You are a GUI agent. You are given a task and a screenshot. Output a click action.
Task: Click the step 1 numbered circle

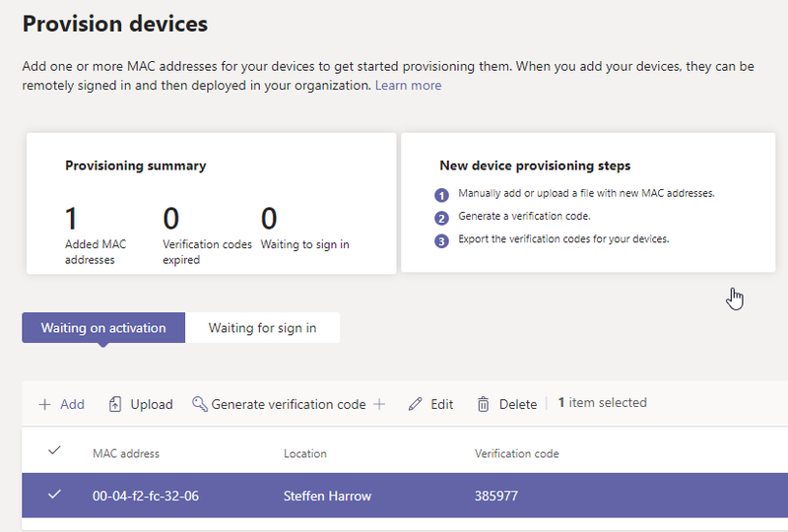click(441, 195)
